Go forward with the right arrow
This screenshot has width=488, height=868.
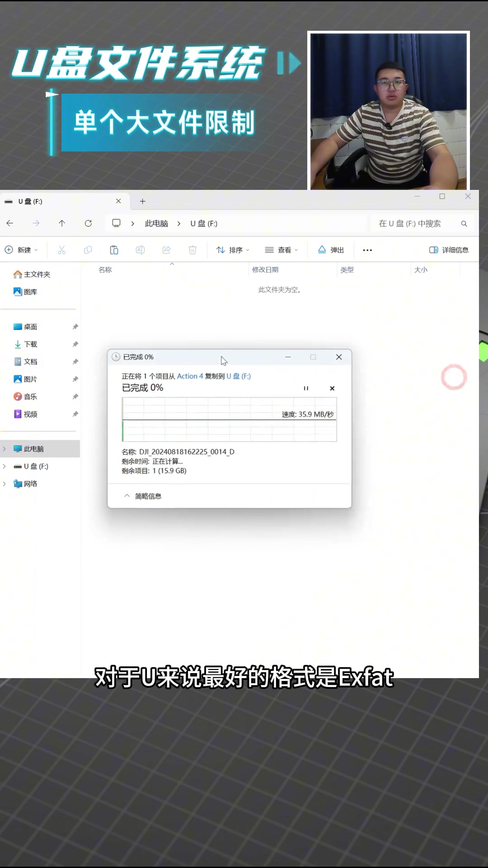coord(36,223)
